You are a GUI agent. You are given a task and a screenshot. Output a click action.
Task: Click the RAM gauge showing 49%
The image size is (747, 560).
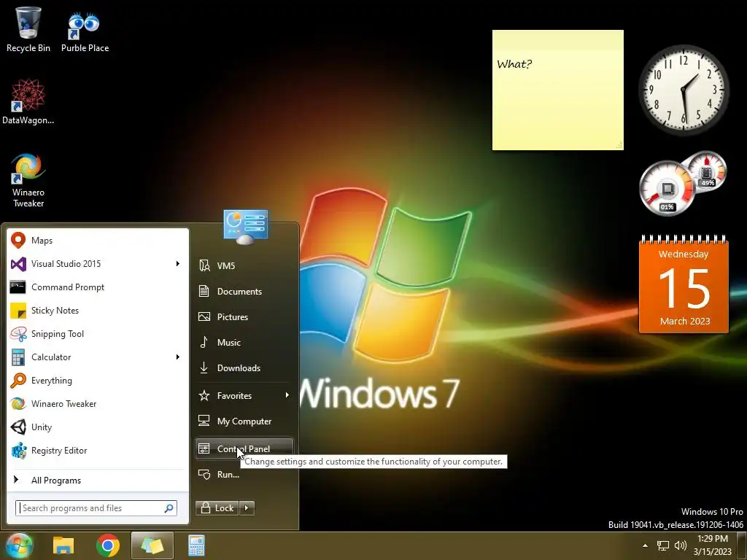click(x=707, y=171)
